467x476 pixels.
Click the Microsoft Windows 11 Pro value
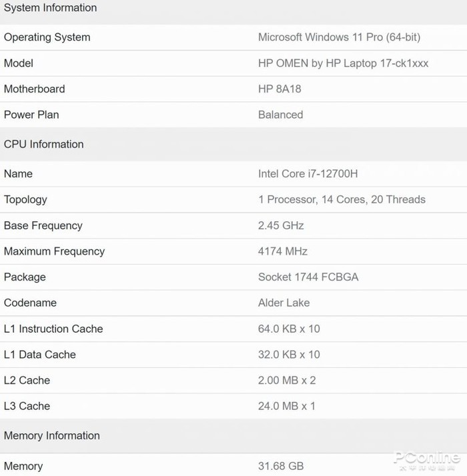click(339, 37)
